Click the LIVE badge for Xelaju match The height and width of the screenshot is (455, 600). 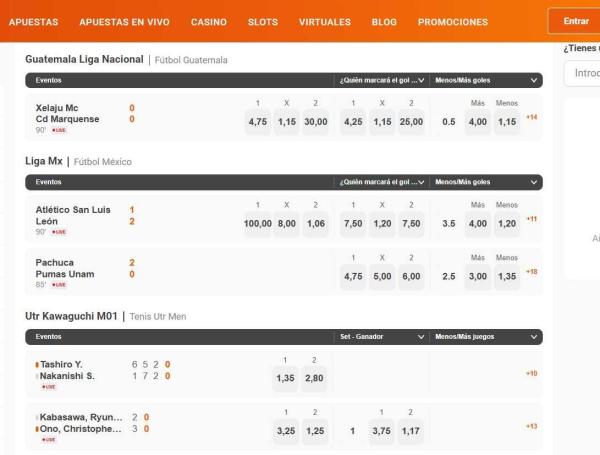point(59,130)
